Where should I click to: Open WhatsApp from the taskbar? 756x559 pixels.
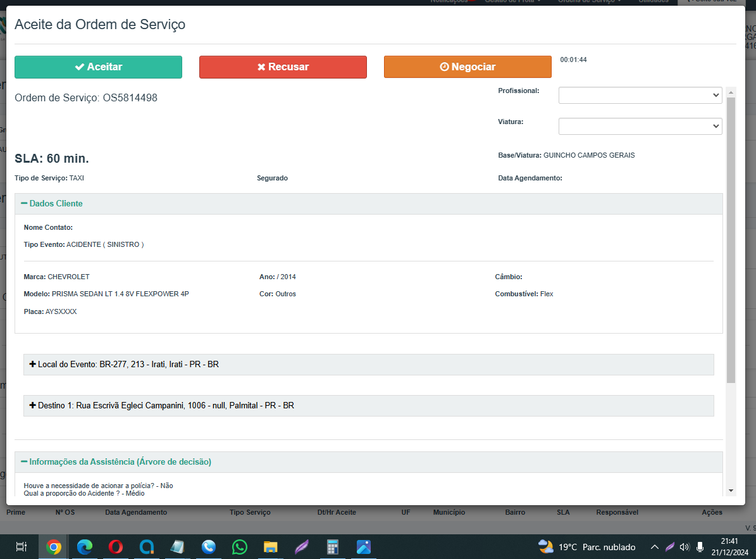[x=240, y=547]
